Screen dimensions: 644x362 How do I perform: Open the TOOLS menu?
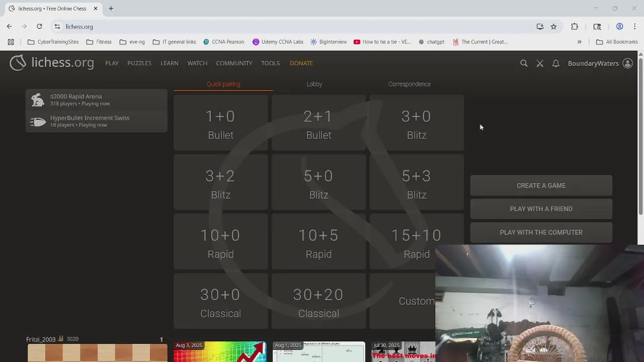pos(270,63)
